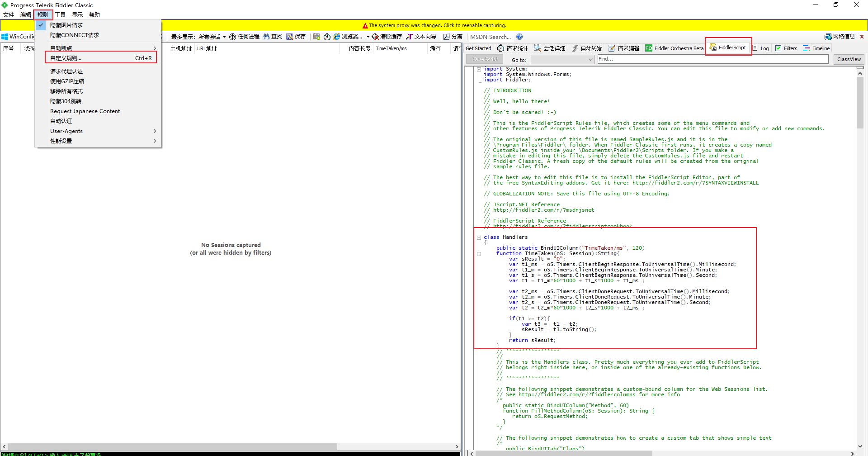Open the 编辑 menu
Image resolution: width=868 pixels, height=456 pixels.
[26, 15]
